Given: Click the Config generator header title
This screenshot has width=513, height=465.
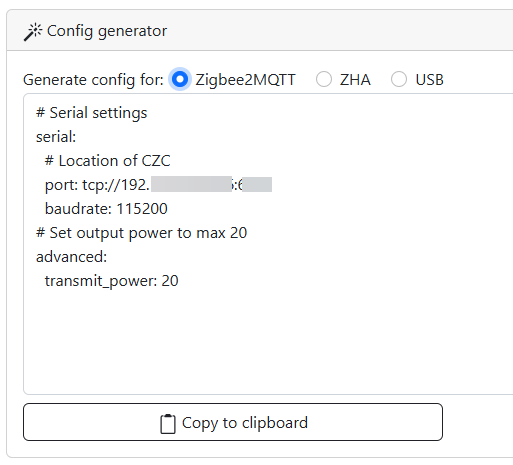Looking at the screenshot, I should pos(107,31).
